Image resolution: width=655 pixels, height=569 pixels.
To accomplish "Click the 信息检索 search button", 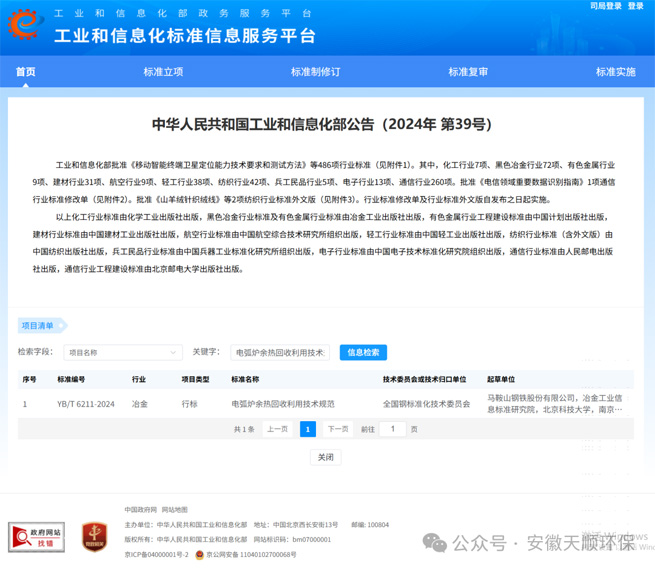I will pos(363,352).
